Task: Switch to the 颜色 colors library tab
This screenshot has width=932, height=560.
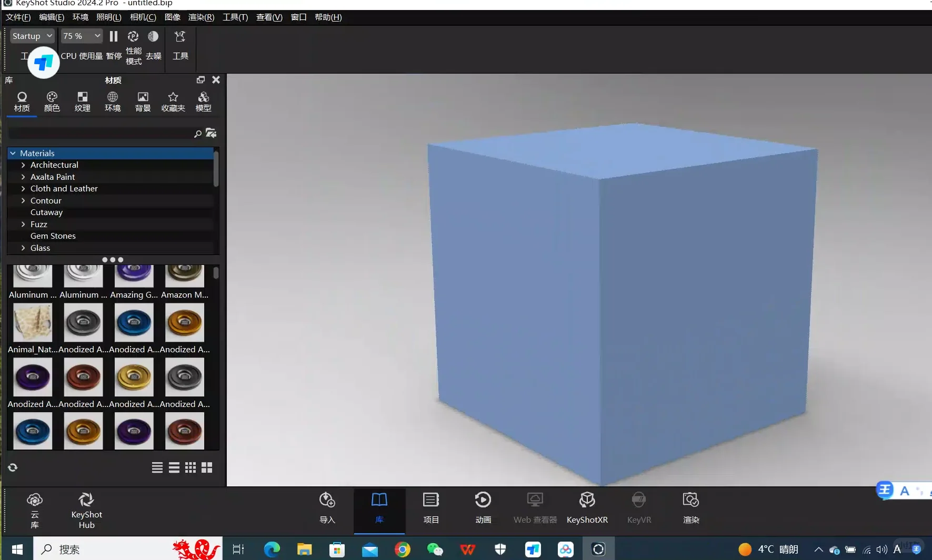Action: coord(52,101)
